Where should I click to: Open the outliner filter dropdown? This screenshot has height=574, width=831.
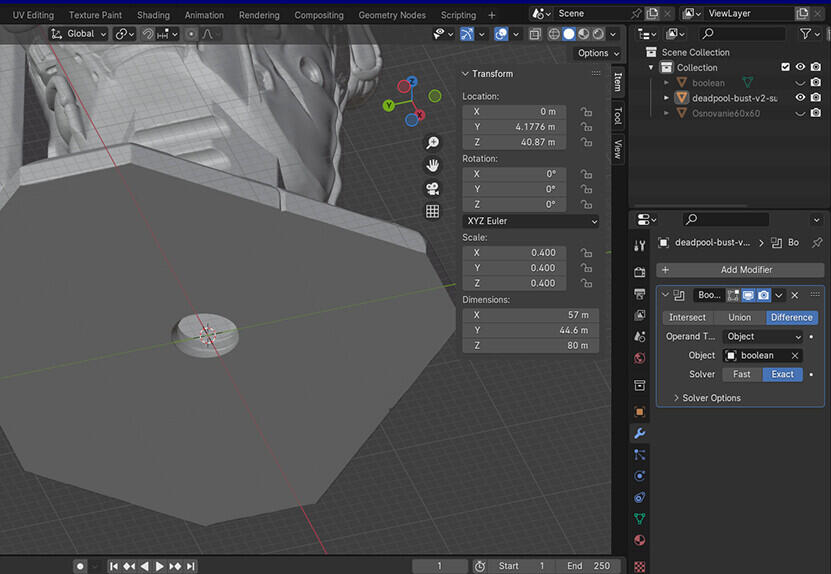[809, 34]
